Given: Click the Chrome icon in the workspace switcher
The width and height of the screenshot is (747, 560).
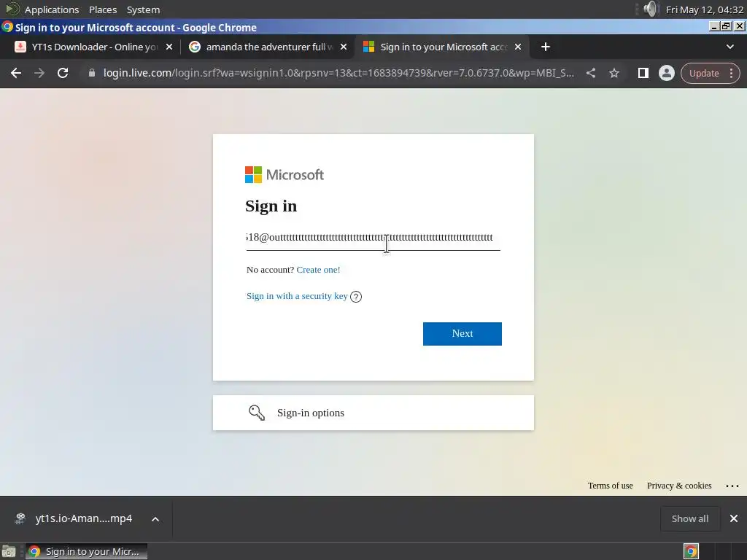Looking at the screenshot, I should [x=691, y=551].
